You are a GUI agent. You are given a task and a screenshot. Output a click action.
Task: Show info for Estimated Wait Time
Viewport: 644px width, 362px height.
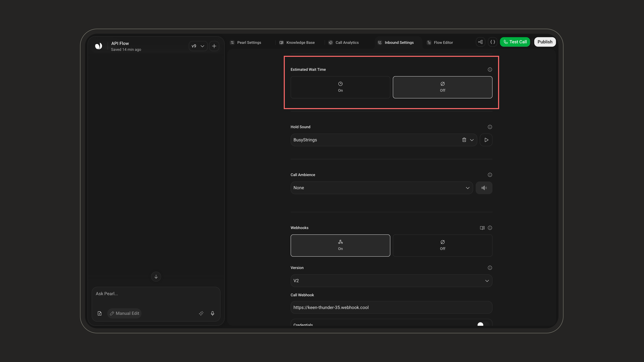(490, 70)
